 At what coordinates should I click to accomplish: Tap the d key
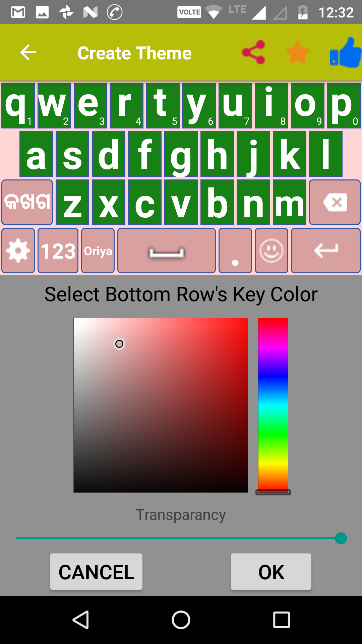[109, 154]
